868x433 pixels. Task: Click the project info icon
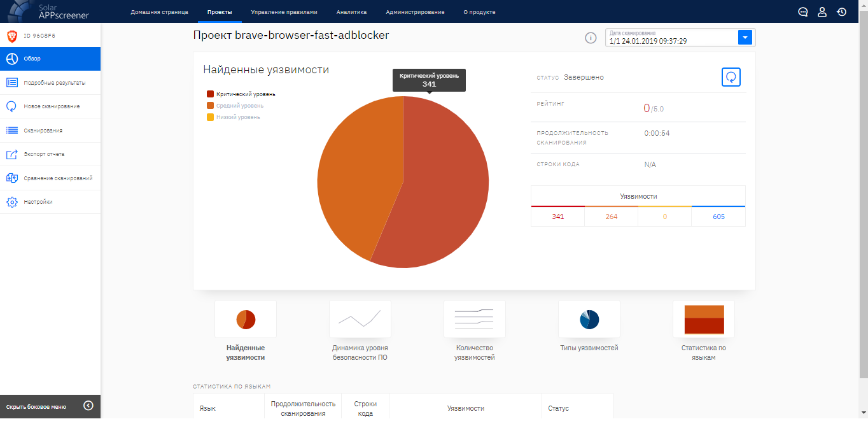(591, 38)
